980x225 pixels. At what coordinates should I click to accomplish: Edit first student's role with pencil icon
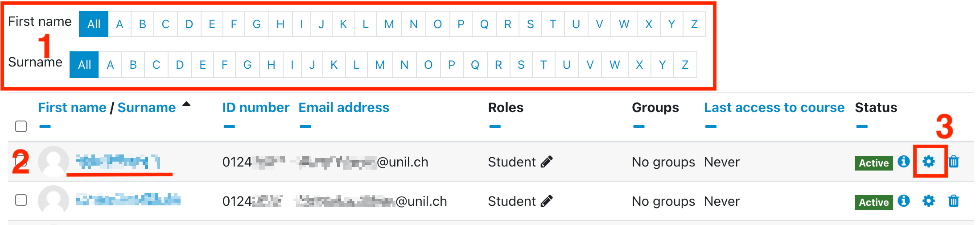[x=547, y=162]
